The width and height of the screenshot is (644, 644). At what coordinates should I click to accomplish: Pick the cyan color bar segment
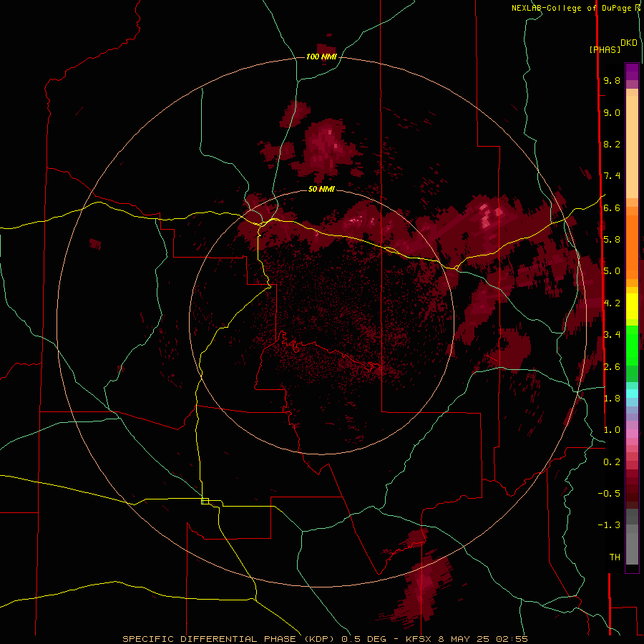pyautogui.click(x=632, y=394)
